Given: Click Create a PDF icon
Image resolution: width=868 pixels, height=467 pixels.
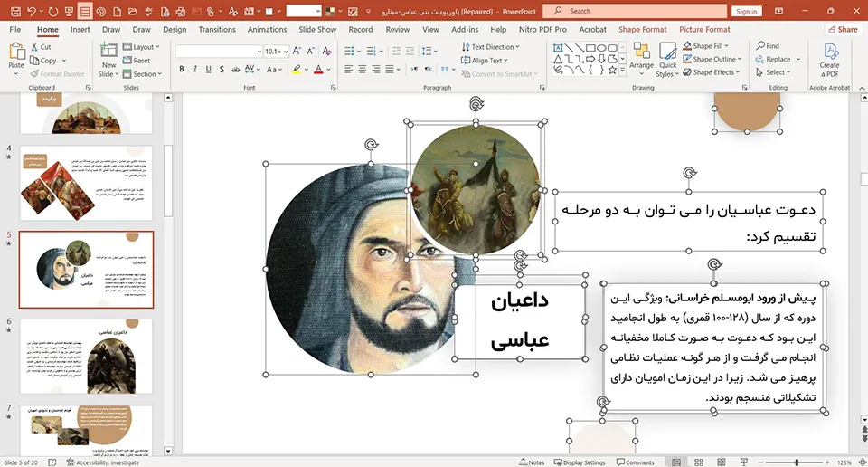Looking at the screenshot, I should [x=829, y=60].
